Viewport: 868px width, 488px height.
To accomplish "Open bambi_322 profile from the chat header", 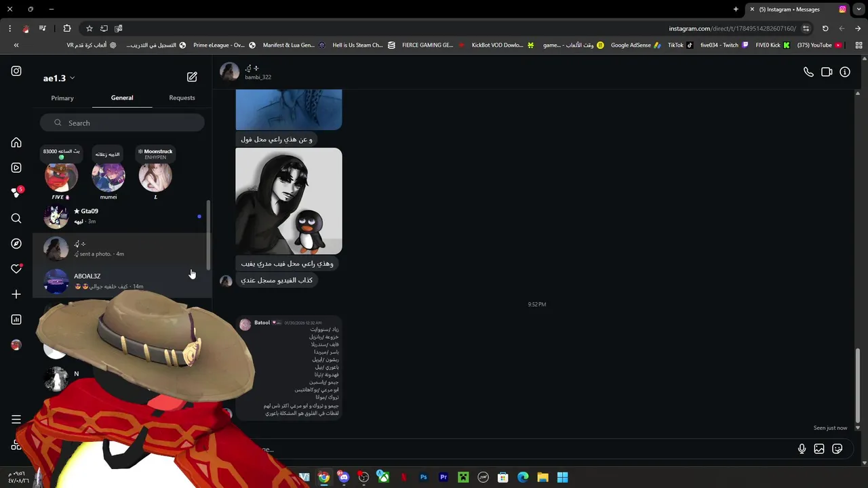I will 246,72.
